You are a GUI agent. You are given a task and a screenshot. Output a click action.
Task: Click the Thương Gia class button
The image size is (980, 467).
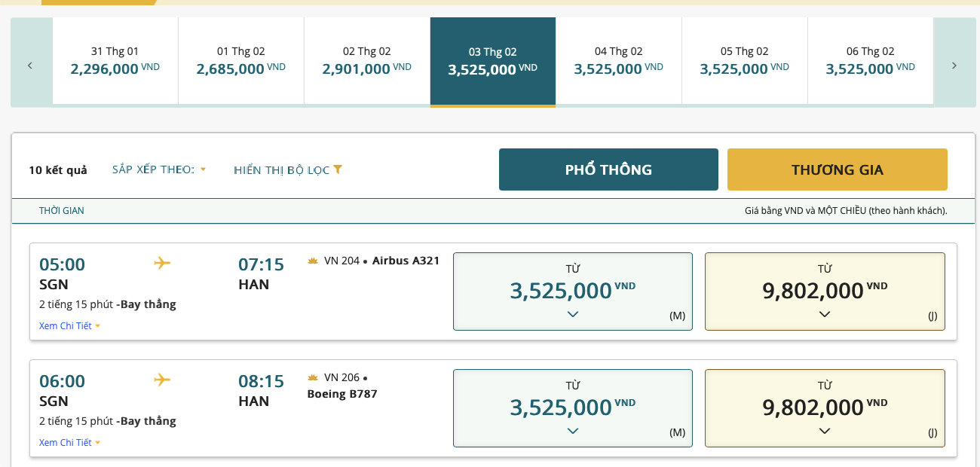click(x=837, y=169)
